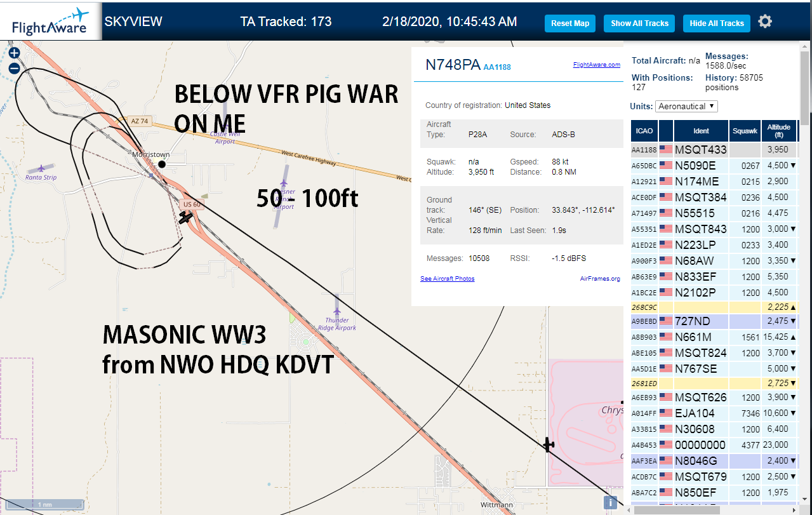
Task: Select the aircraft icon near US 60
Action: point(185,218)
